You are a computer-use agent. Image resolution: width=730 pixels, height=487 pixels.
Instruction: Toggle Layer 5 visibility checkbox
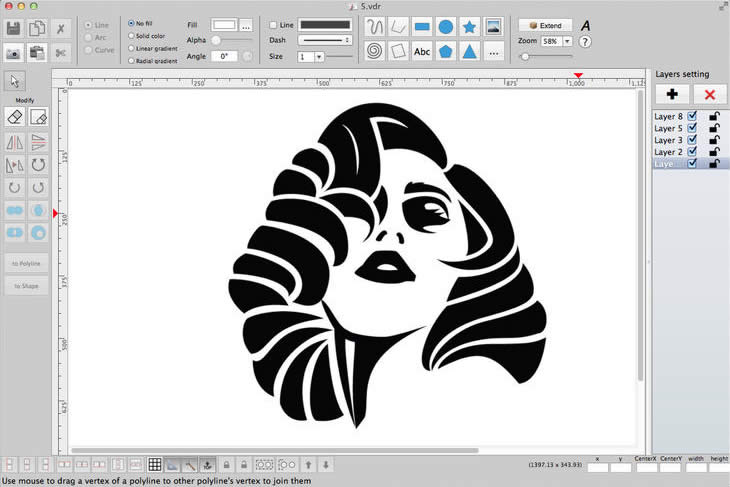tap(692, 128)
